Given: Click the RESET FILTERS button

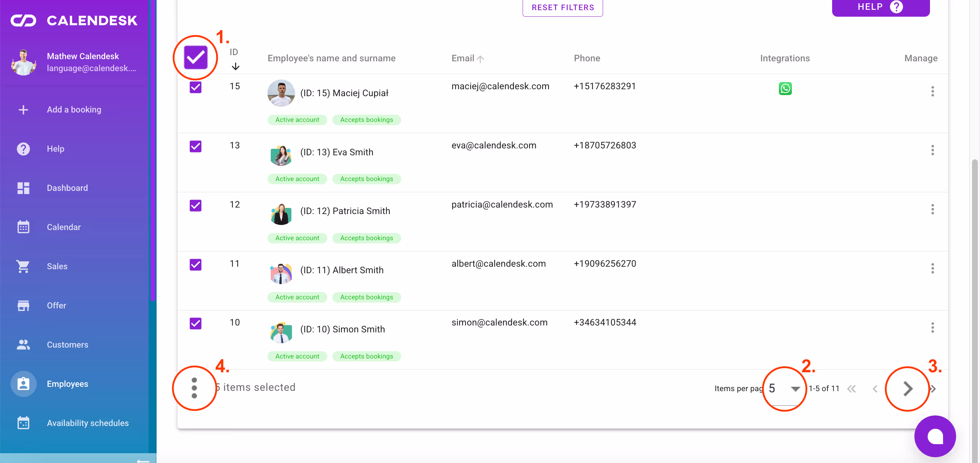Looking at the screenshot, I should 562,7.
